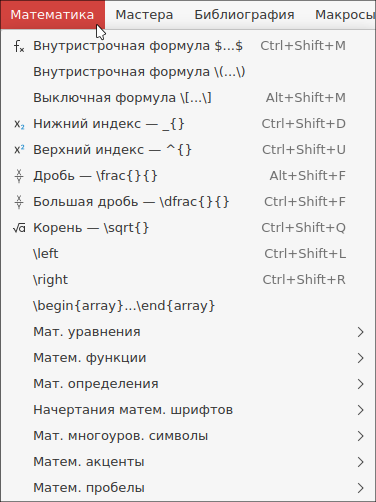Click the \dfrac large fraction icon
The width and height of the screenshot is (376, 502).
19,202
